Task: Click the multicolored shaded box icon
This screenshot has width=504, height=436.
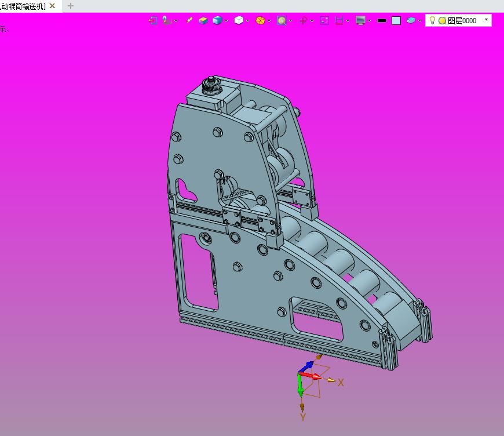Action: click(203, 21)
